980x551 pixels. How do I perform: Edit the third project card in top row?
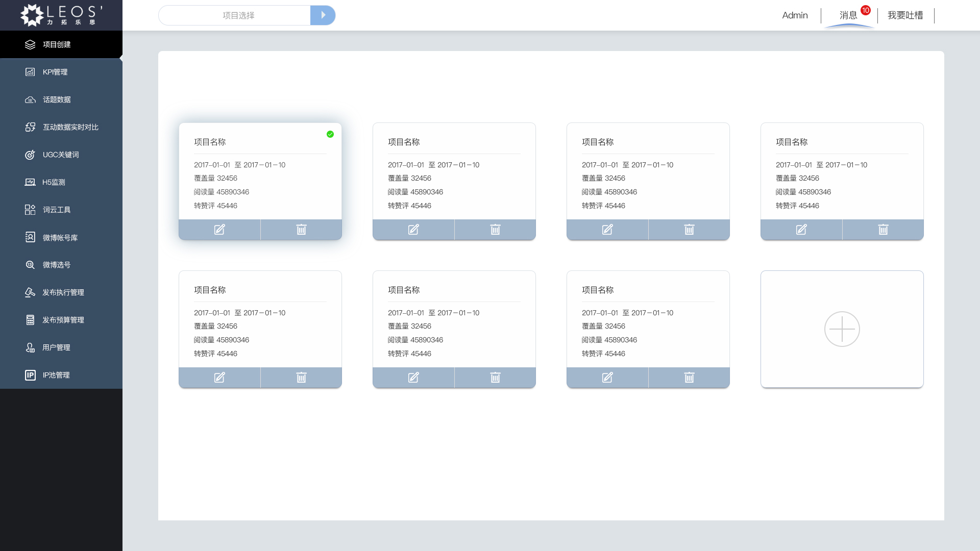click(607, 230)
